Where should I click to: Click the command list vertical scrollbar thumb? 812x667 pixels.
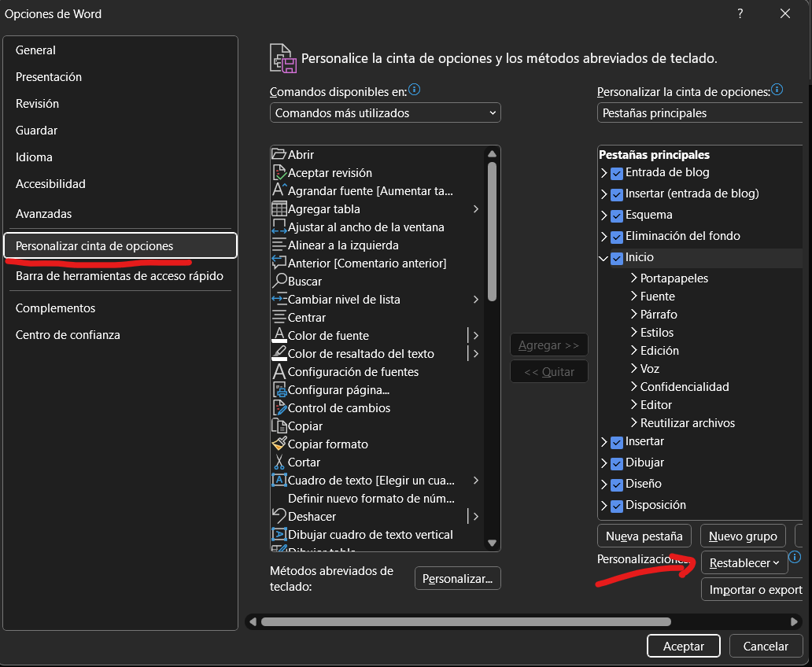tap(492, 231)
